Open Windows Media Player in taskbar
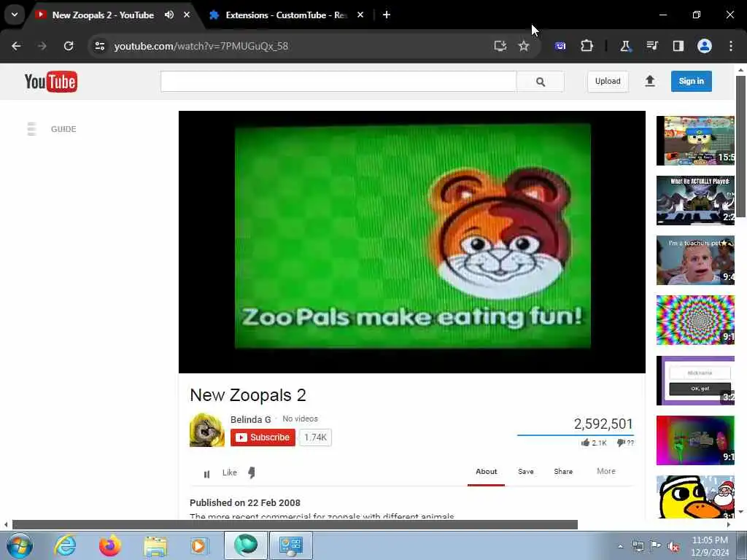Screen dimensions: 747x560 pos(199,545)
